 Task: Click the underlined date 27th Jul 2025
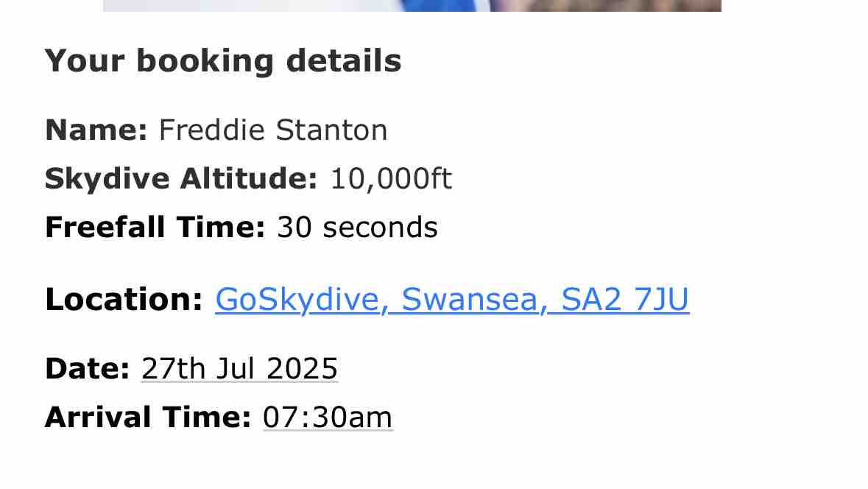[x=239, y=368]
